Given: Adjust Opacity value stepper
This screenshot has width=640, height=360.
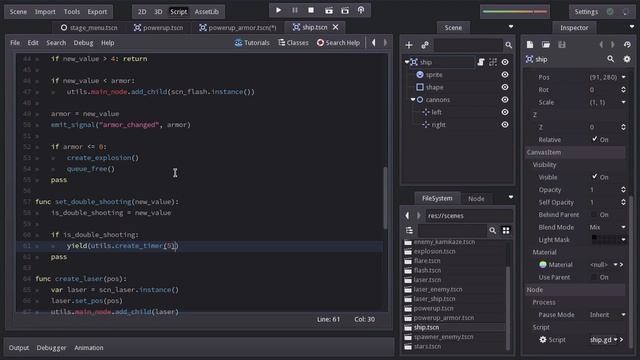Looking at the screenshot, I should 623,189.
